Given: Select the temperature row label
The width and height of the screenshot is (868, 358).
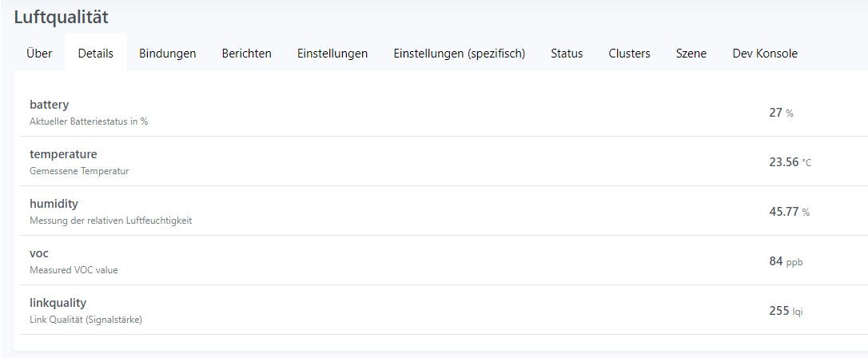Looking at the screenshot, I should 63,154.
